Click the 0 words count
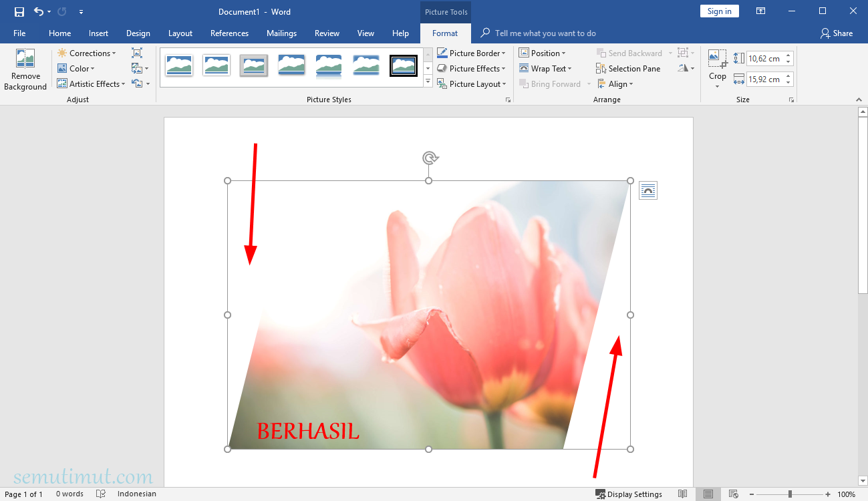 tap(69, 494)
